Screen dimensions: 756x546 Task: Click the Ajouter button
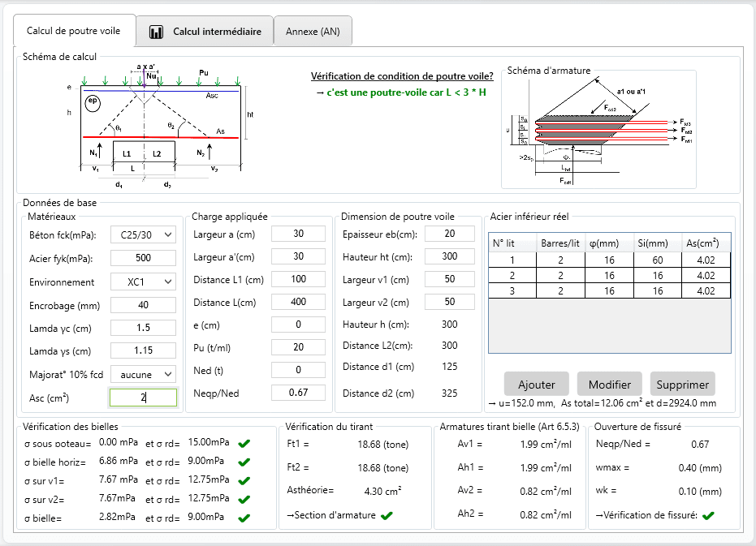pos(536,384)
